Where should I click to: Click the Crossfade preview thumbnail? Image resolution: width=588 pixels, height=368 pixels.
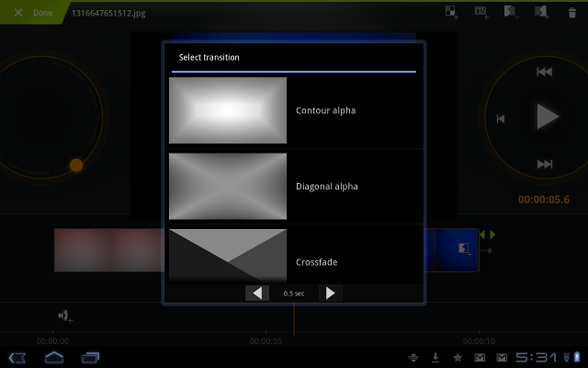pyautogui.click(x=228, y=256)
